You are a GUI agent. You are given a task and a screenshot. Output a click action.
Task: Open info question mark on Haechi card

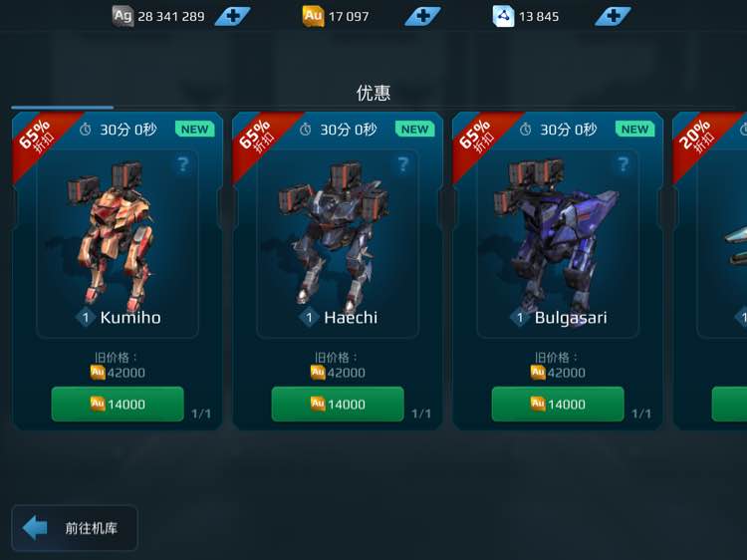403,164
